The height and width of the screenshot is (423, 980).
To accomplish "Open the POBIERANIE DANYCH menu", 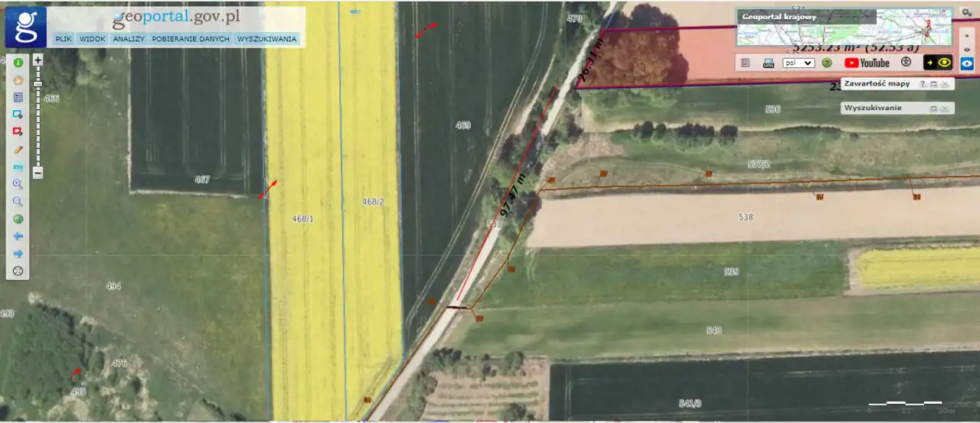I will [x=191, y=38].
